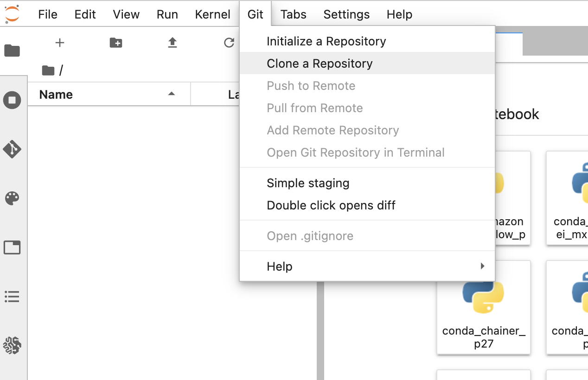Open the Commands palette sidebar icon
This screenshot has width=588, height=380.
[x=12, y=199]
